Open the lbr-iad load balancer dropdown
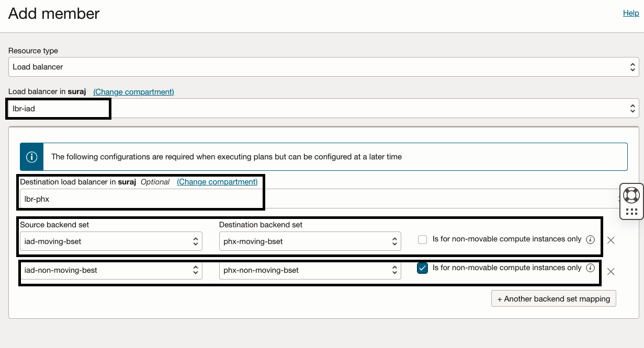 pos(323,109)
